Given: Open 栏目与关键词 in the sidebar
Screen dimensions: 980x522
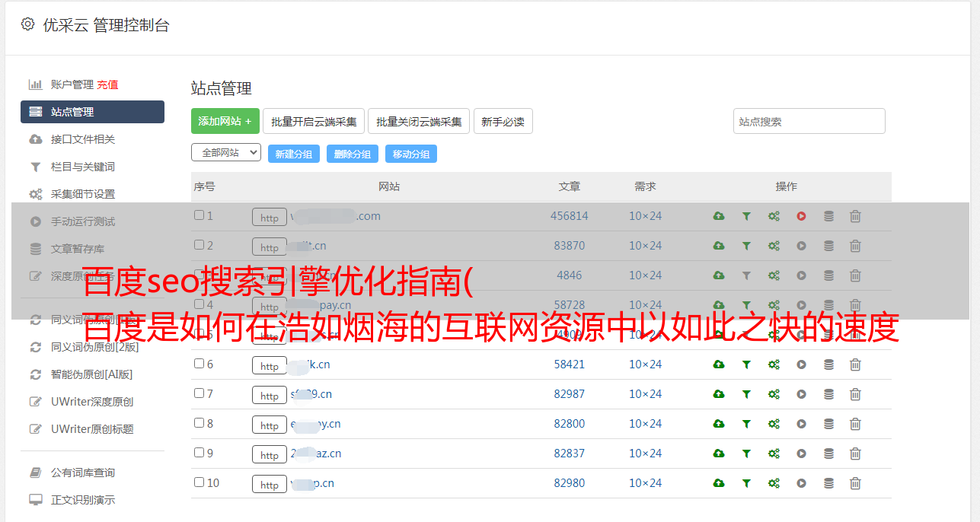Looking at the screenshot, I should click(83, 167).
